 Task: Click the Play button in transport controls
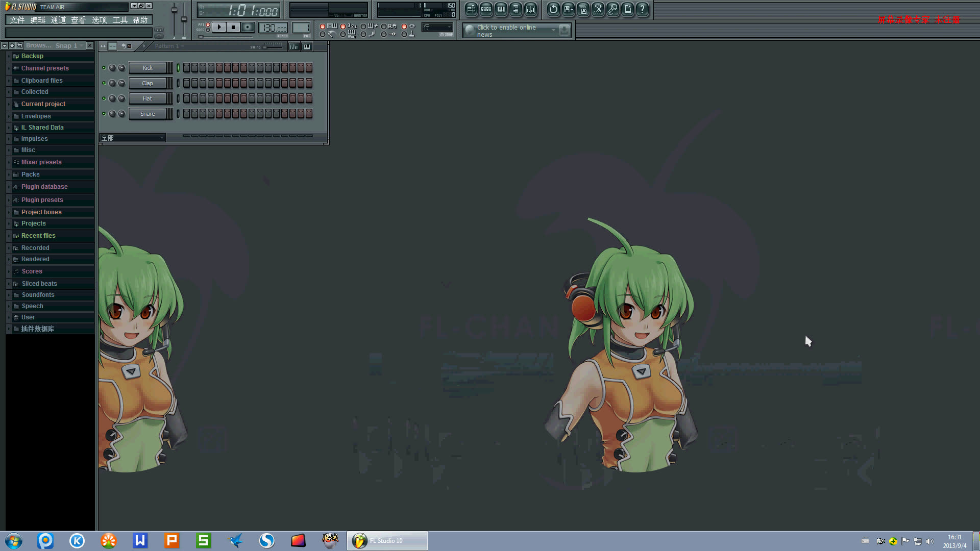[219, 28]
